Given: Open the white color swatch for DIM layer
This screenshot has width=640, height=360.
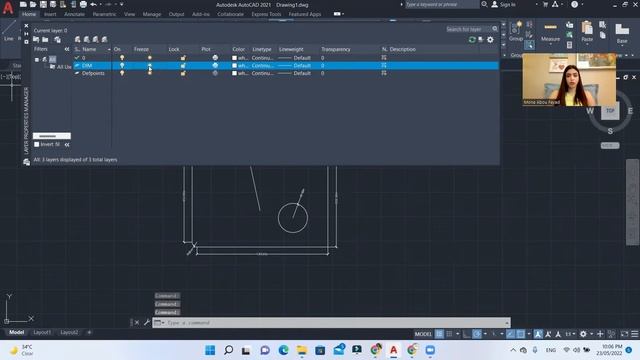Looking at the screenshot, I should [x=234, y=65].
